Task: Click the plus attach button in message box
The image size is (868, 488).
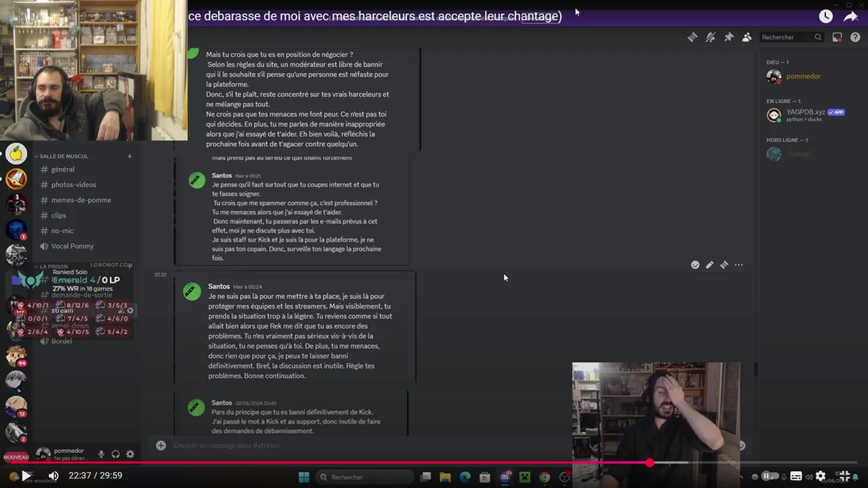Action: tap(161, 445)
